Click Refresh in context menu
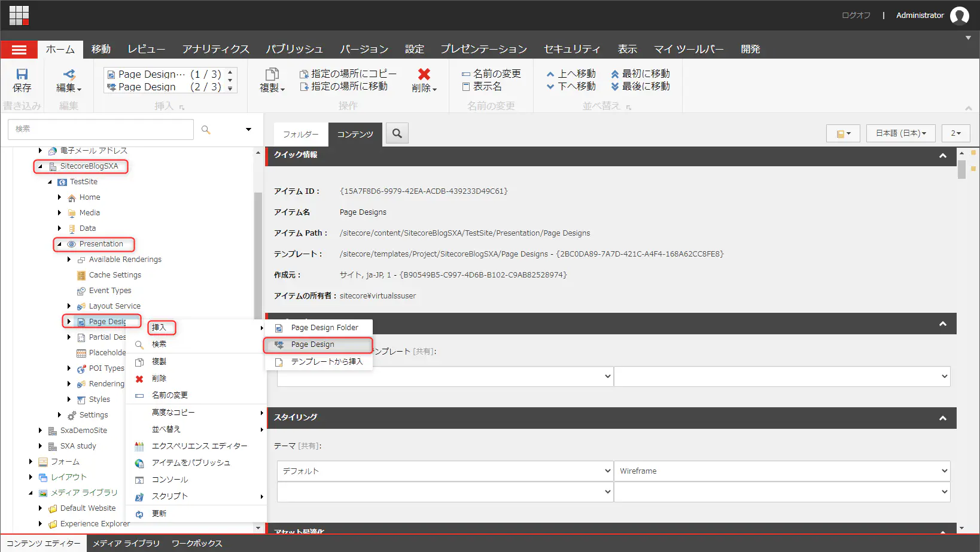 pyautogui.click(x=196, y=514)
